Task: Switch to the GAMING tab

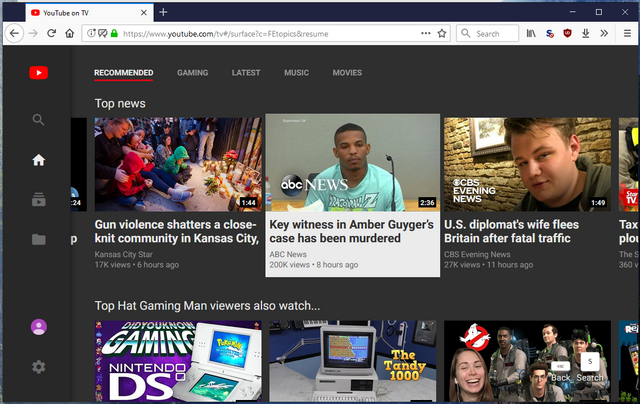Action: click(193, 73)
